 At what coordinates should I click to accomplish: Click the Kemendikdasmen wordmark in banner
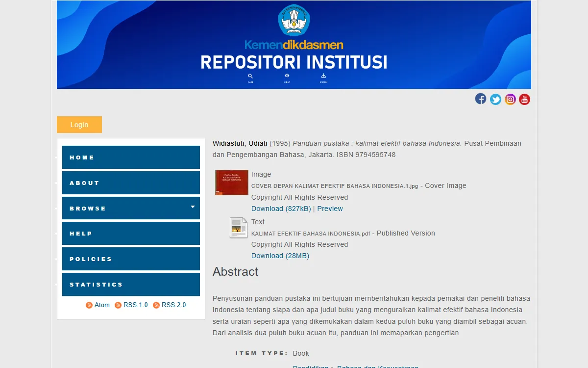click(x=294, y=45)
